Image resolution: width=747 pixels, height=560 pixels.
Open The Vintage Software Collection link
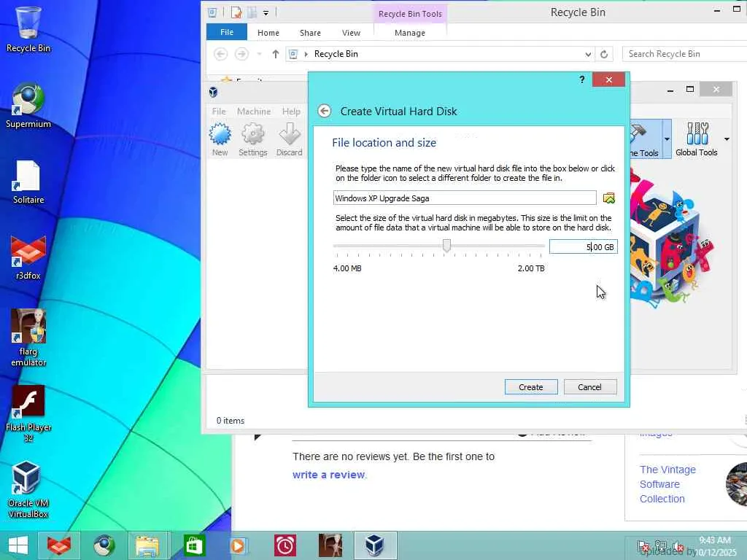(667, 484)
